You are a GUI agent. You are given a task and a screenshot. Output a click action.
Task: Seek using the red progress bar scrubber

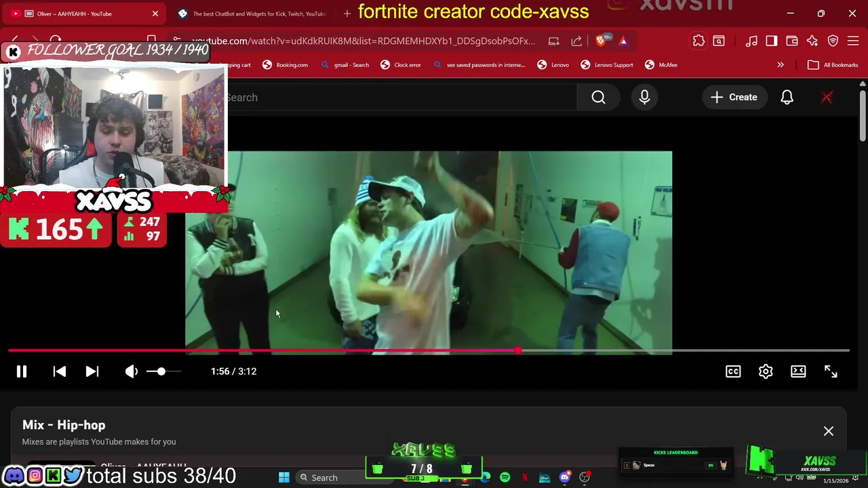point(518,350)
